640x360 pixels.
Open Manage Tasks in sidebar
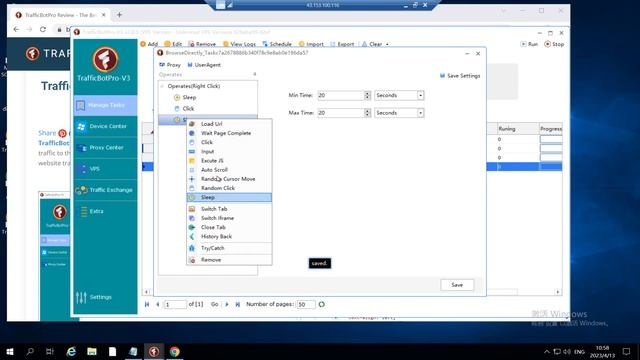105,105
